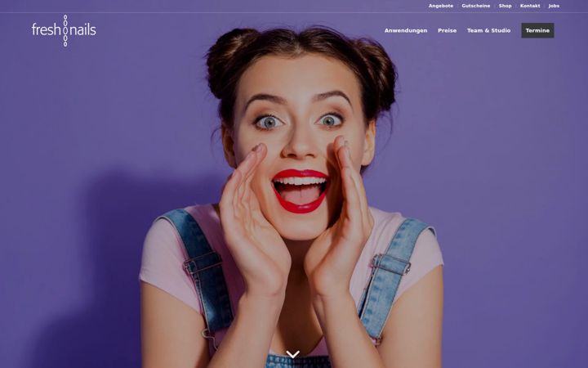Visit the Jobs link
The image size is (588, 368).
click(x=554, y=6)
